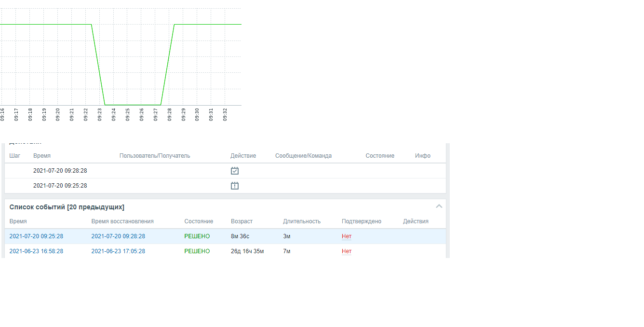
Task: Click Нет acknowledgement link for 2021-06-23 event
Action: point(347,251)
